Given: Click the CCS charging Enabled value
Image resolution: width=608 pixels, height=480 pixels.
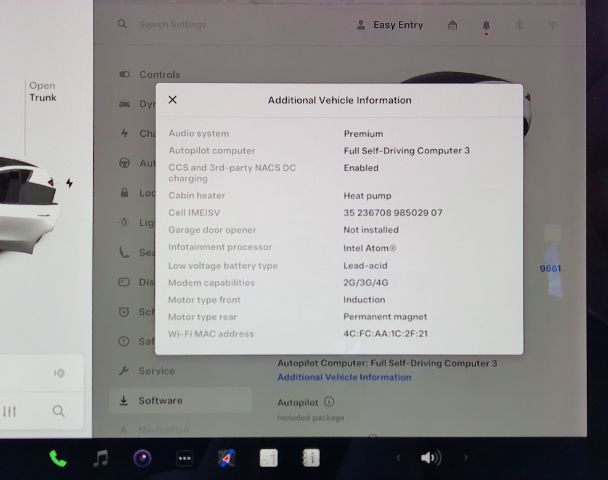Looking at the screenshot, I should 361,168.
